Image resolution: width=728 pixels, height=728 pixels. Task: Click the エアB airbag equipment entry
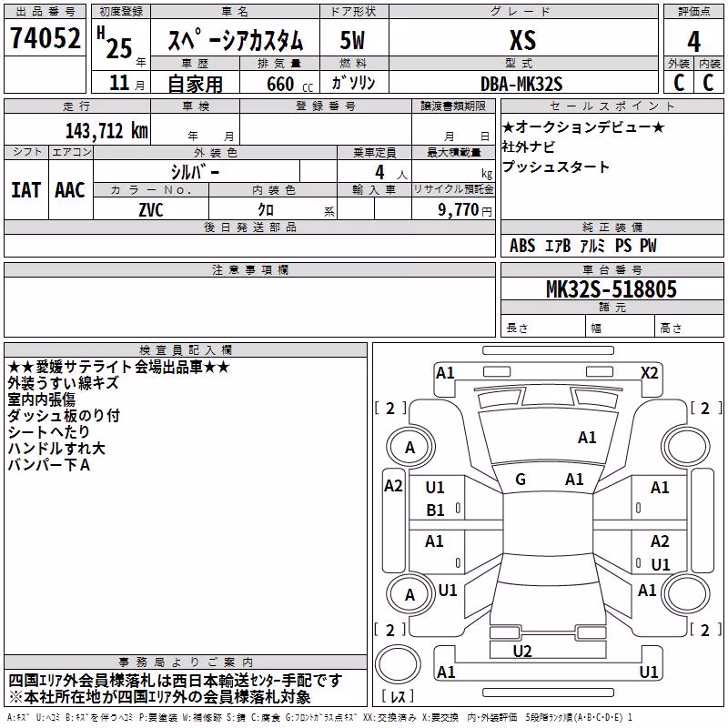point(558,246)
